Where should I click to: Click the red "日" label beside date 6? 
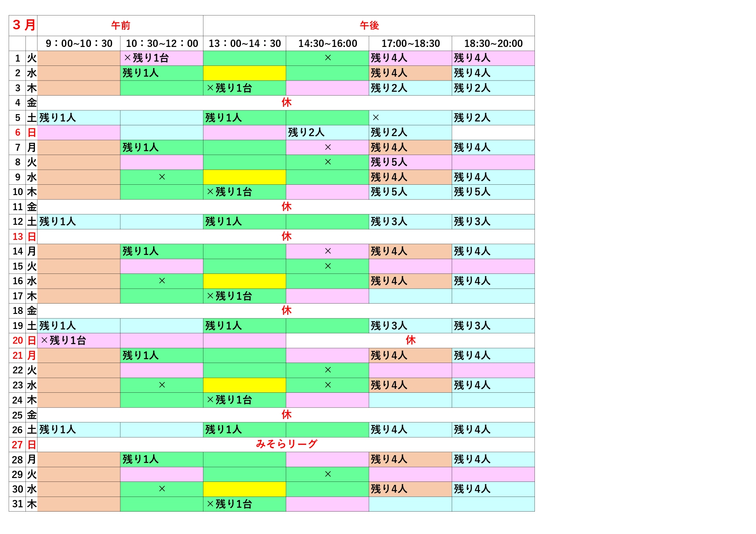pyautogui.click(x=31, y=133)
